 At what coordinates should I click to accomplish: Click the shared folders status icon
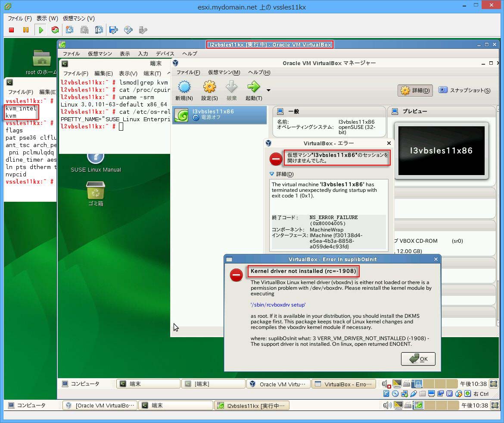coord(422,394)
